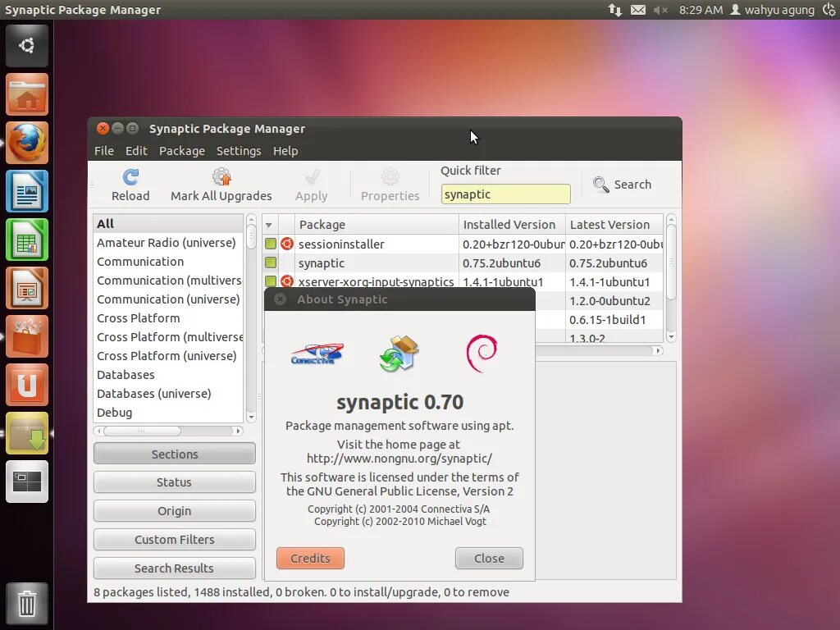The width and height of the screenshot is (840, 630).
Task: Click up arrow of section list scrollbar
Action: (251, 219)
